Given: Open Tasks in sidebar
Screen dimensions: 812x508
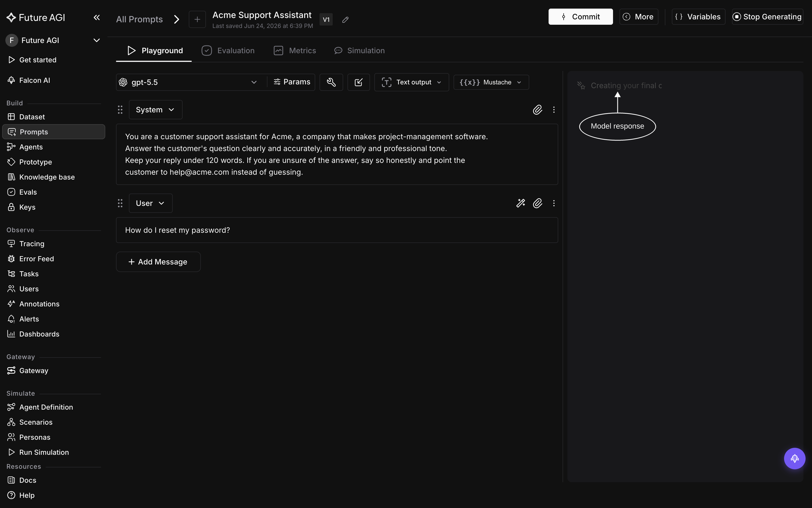Looking at the screenshot, I should coord(54,274).
